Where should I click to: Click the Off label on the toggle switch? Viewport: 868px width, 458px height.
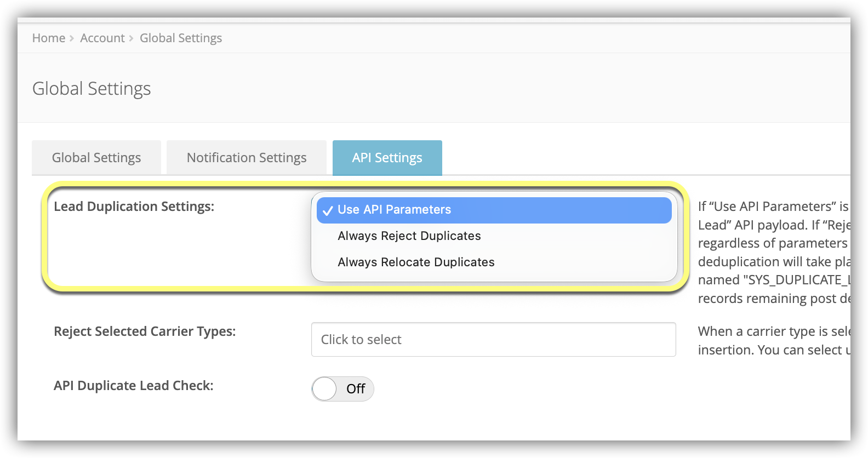coord(356,389)
